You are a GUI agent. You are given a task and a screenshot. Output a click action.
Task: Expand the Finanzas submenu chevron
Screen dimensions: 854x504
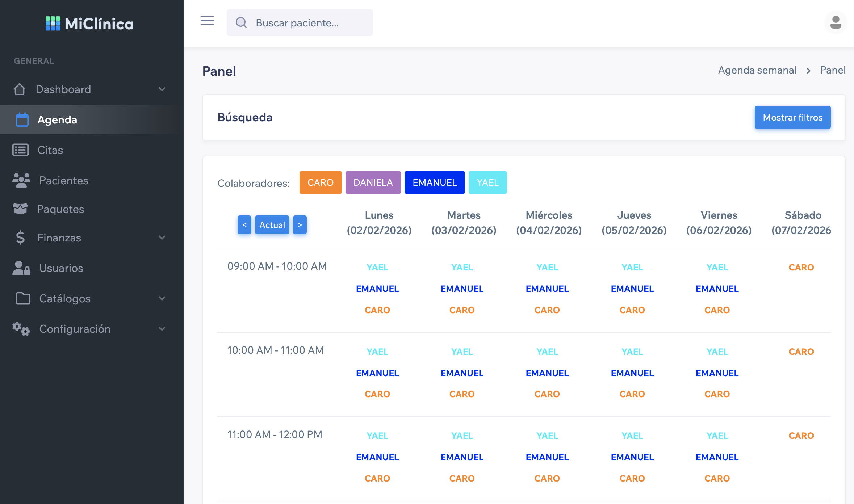[162, 238]
